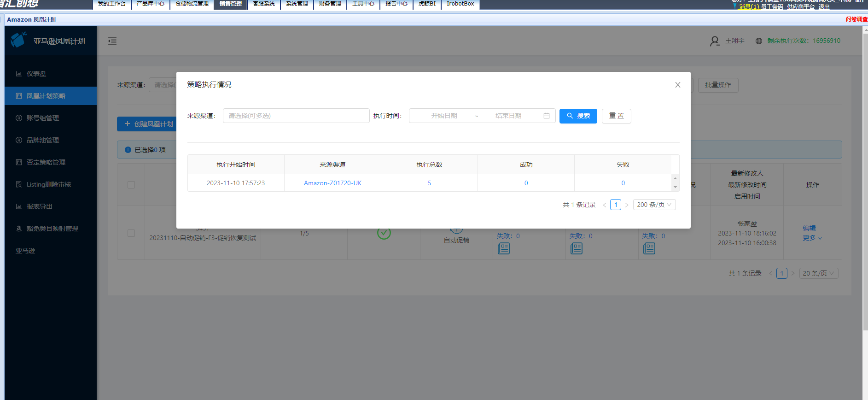
Task: Click the middle 失败: 0 document icon
Action: coord(577,248)
